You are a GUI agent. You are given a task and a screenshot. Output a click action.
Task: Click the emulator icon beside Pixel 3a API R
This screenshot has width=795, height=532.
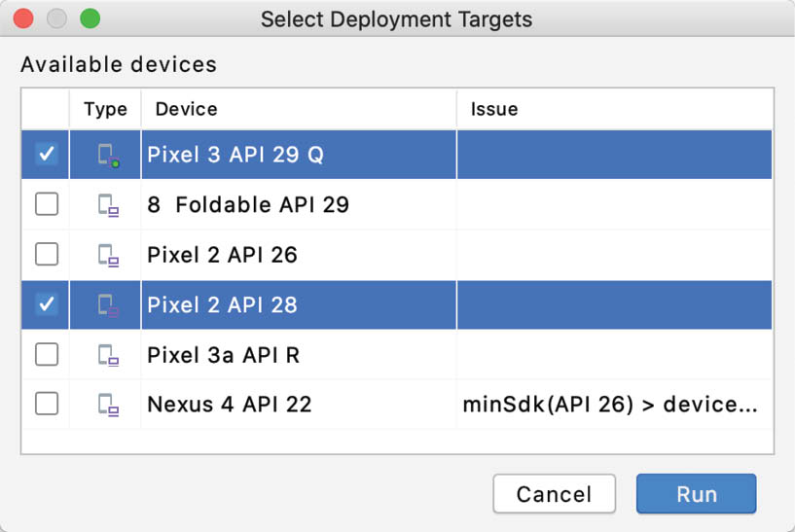click(x=107, y=356)
